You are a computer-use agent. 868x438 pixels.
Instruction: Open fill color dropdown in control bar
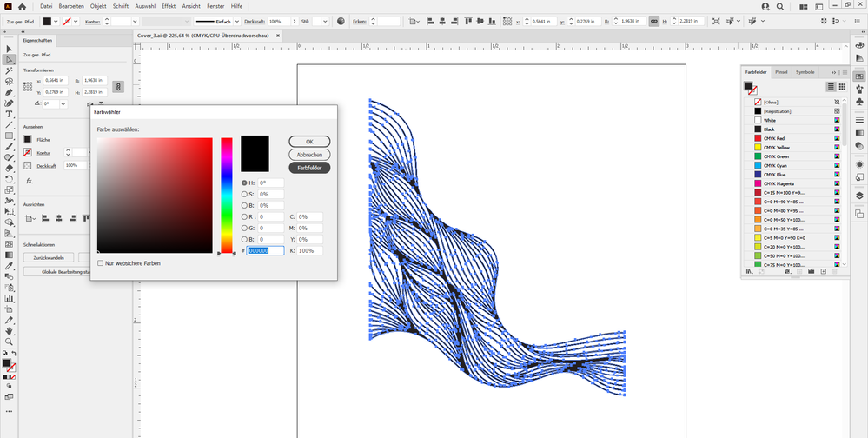tap(56, 21)
